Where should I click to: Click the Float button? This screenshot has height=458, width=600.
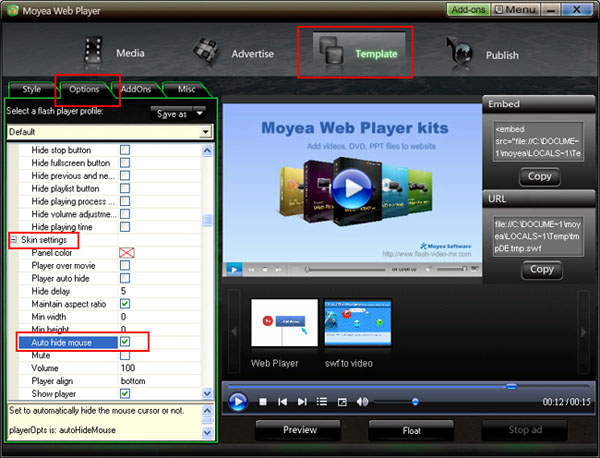pyautogui.click(x=411, y=430)
